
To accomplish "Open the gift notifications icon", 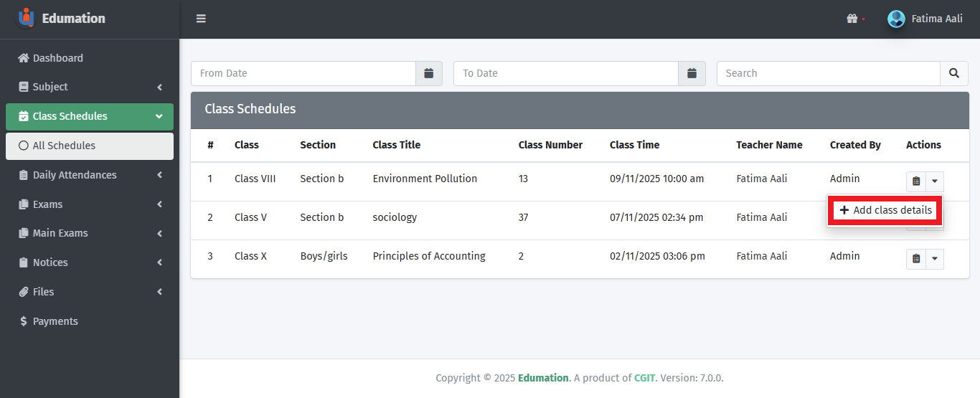I will point(852,19).
